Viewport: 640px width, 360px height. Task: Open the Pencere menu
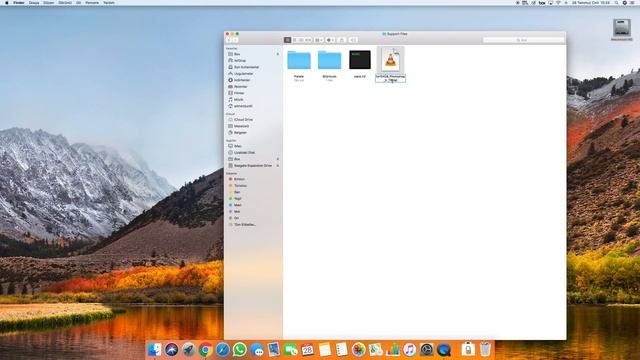point(92,3)
